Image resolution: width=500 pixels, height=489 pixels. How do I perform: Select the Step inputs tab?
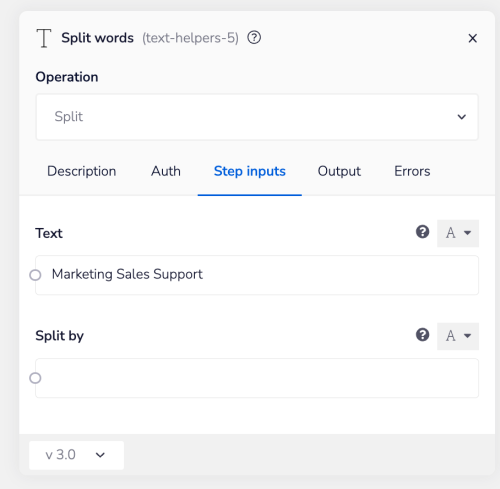pos(250,171)
